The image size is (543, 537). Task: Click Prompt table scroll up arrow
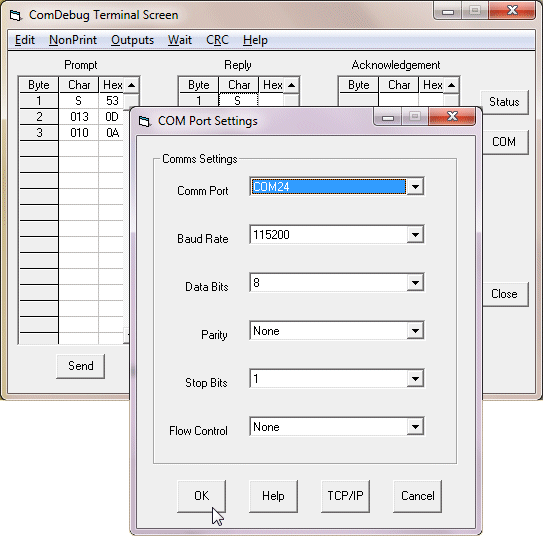coord(132,85)
